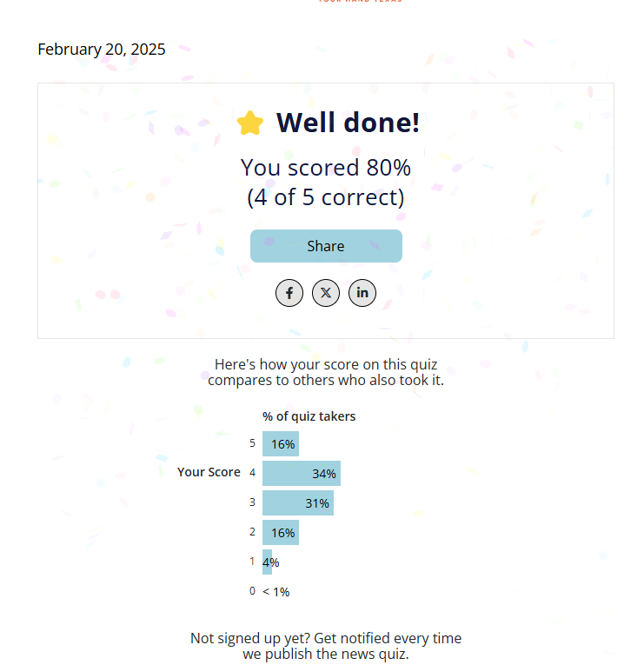
Task: Click the '< 1%' label for score 0
Action: 276,592
